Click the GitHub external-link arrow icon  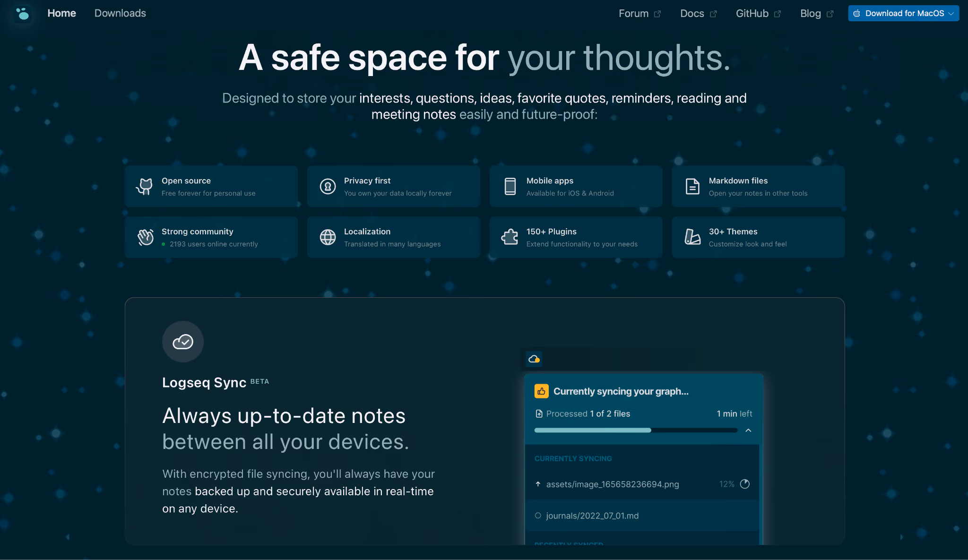[x=778, y=14]
